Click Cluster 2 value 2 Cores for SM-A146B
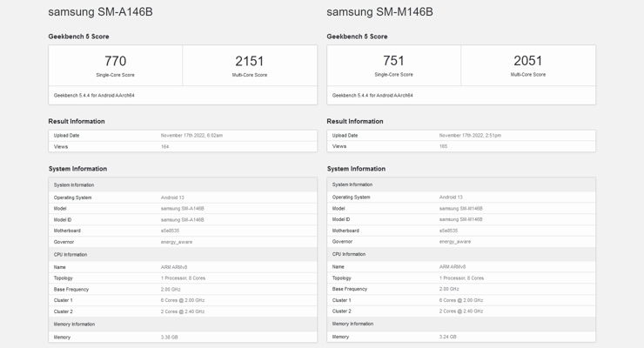The width and height of the screenshot is (644, 348). tap(183, 311)
